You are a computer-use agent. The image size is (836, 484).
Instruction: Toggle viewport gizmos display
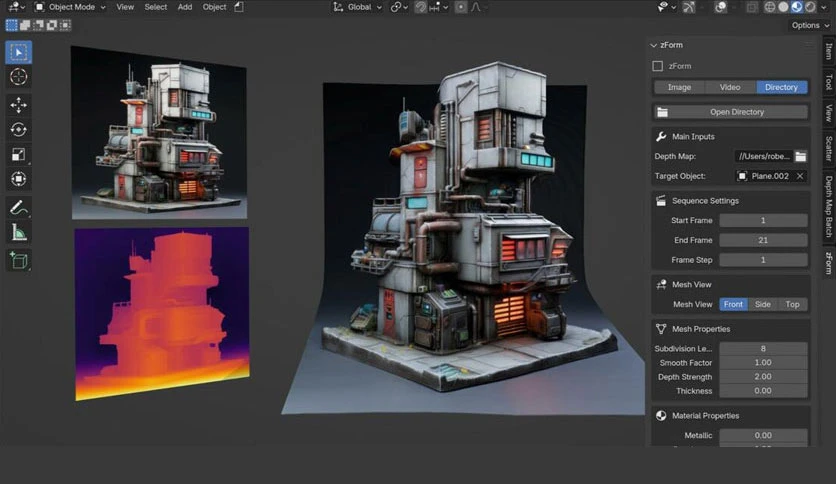coord(689,7)
